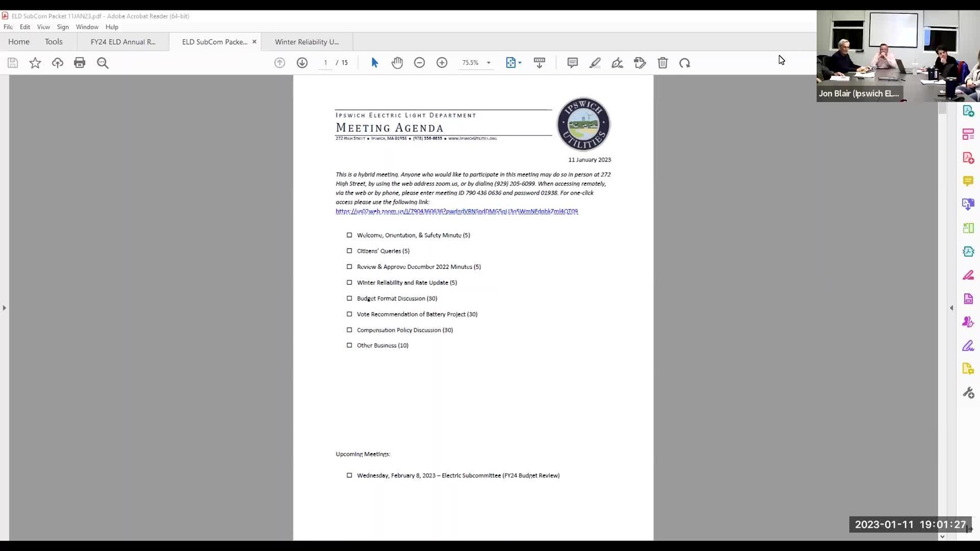Check the Vote Recommendation of Battery Project box
The height and width of the screenshot is (551, 980).
pos(349,314)
